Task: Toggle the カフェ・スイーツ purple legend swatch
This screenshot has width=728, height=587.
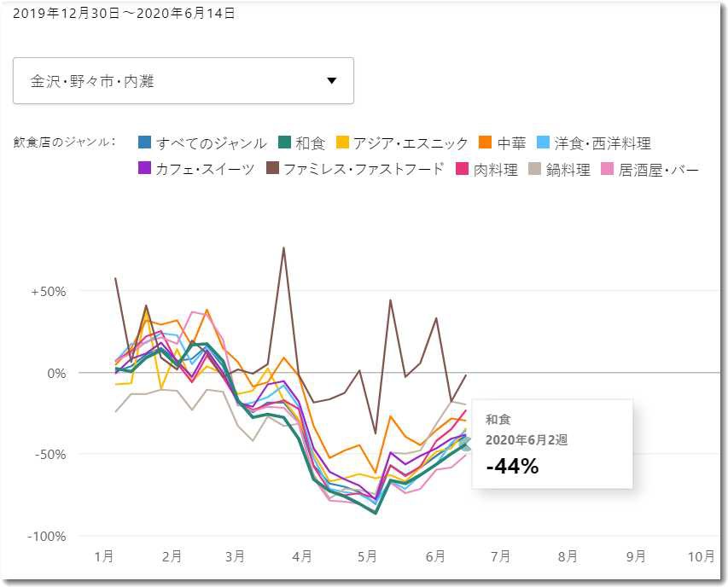Action: tap(145, 169)
